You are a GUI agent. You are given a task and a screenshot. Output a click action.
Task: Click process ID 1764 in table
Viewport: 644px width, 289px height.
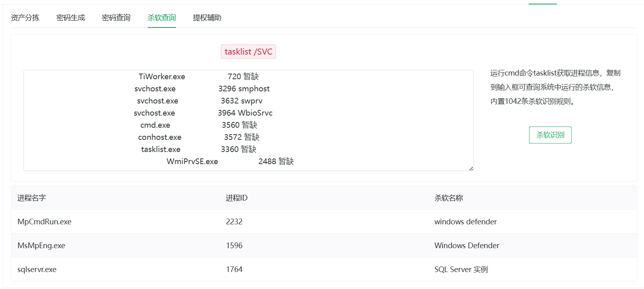234,270
